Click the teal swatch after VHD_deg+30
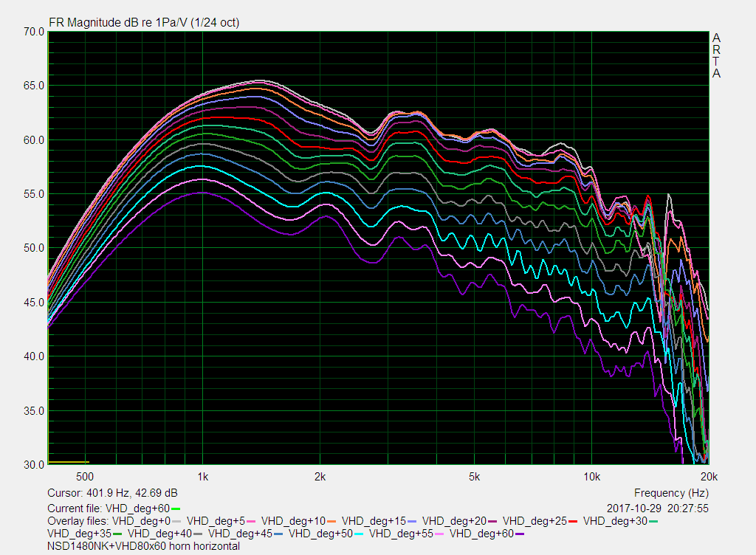 653,522
